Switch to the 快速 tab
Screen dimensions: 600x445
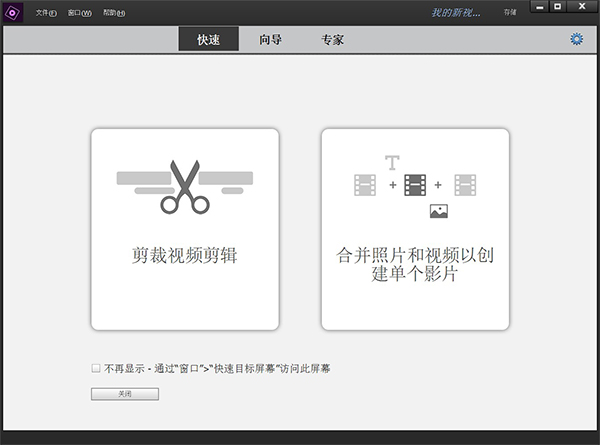click(209, 40)
